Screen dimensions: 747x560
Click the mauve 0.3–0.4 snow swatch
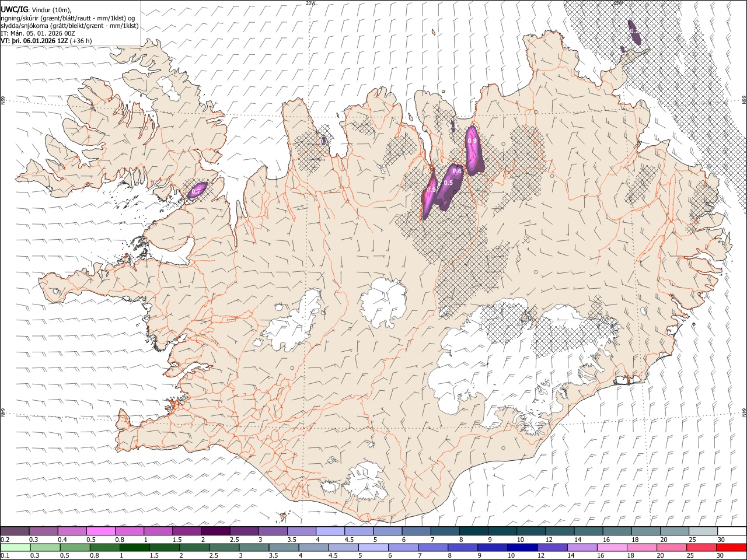pyautogui.click(x=43, y=531)
